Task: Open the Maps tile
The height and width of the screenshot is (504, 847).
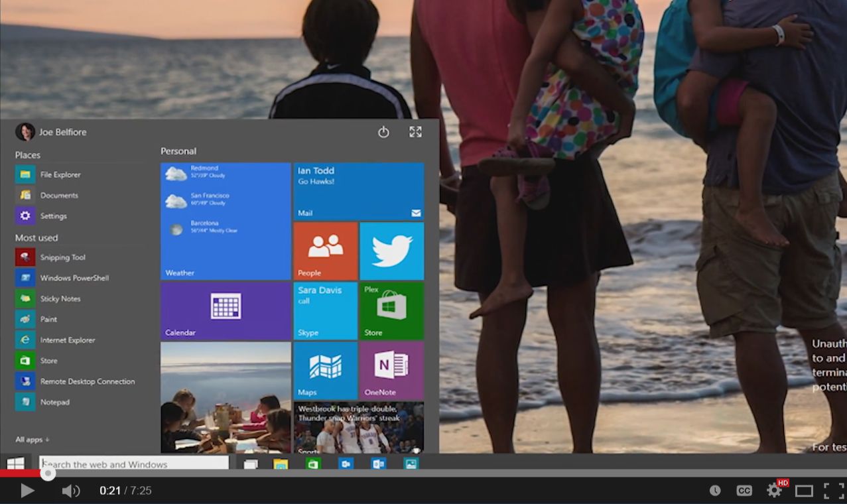Action: 325,368
